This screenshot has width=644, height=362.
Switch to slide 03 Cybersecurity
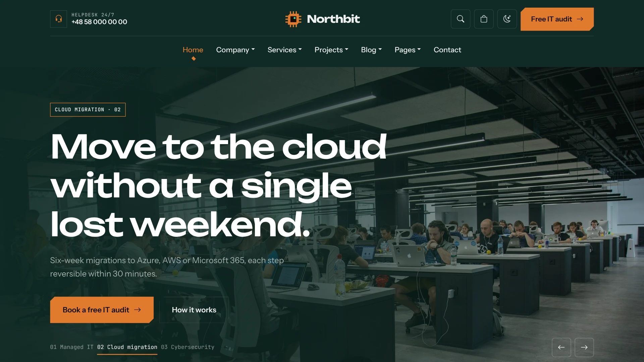[x=187, y=347]
